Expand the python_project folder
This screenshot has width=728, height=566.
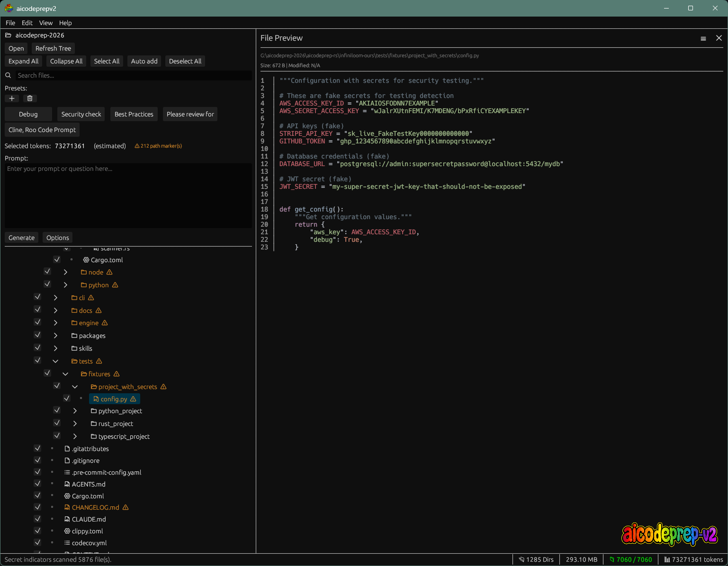(75, 411)
